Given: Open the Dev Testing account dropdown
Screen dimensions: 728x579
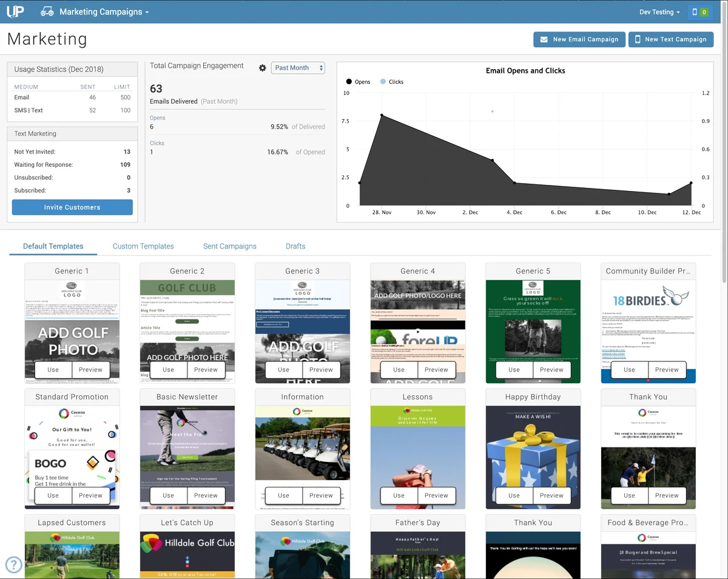Looking at the screenshot, I should [659, 12].
